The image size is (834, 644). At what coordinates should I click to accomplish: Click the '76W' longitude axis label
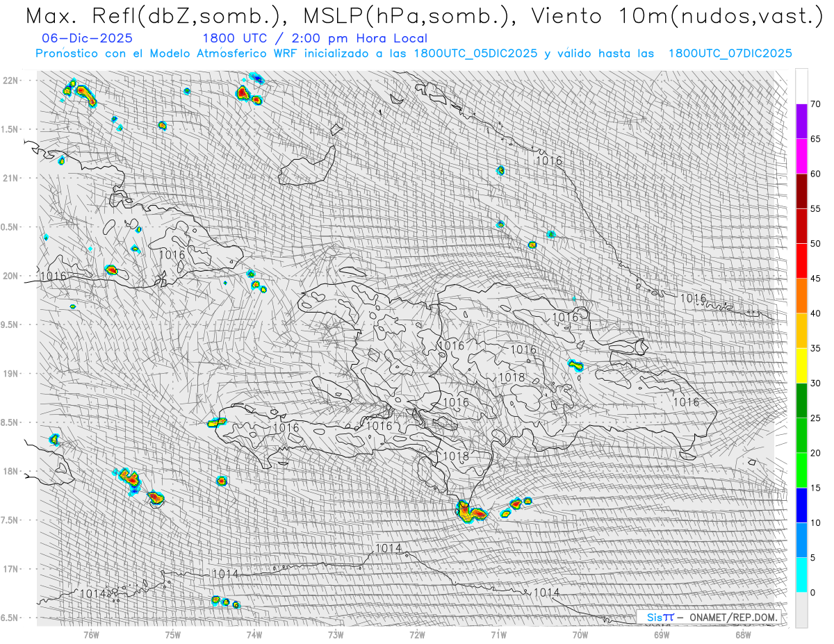[x=91, y=634]
